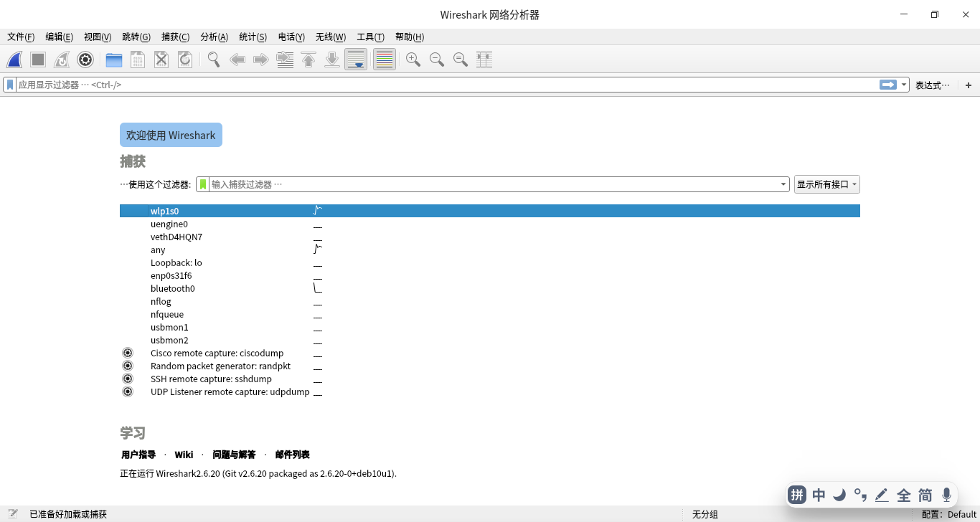Click the 配置: Default profile status

tap(949, 514)
